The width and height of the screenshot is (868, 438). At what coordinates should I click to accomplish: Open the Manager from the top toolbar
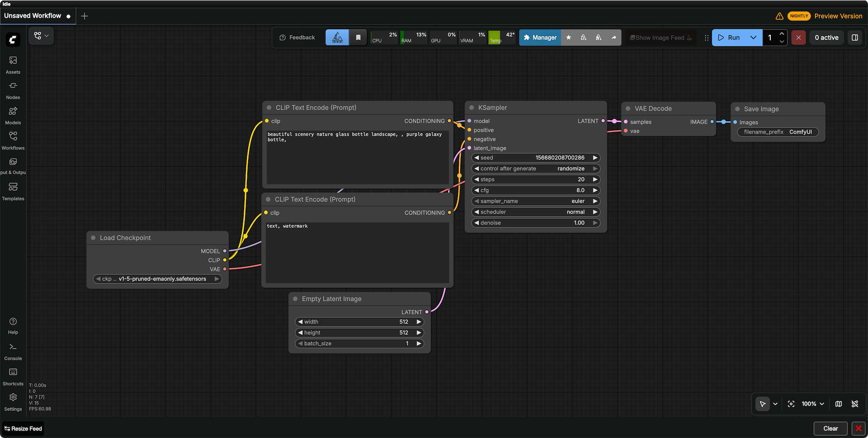(x=540, y=38)
